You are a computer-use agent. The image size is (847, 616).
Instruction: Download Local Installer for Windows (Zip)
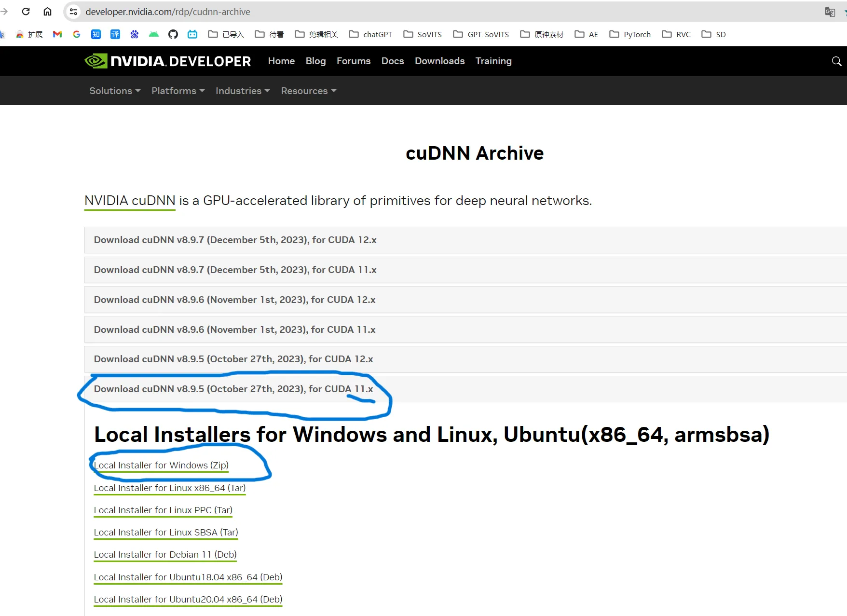[161, 465]
